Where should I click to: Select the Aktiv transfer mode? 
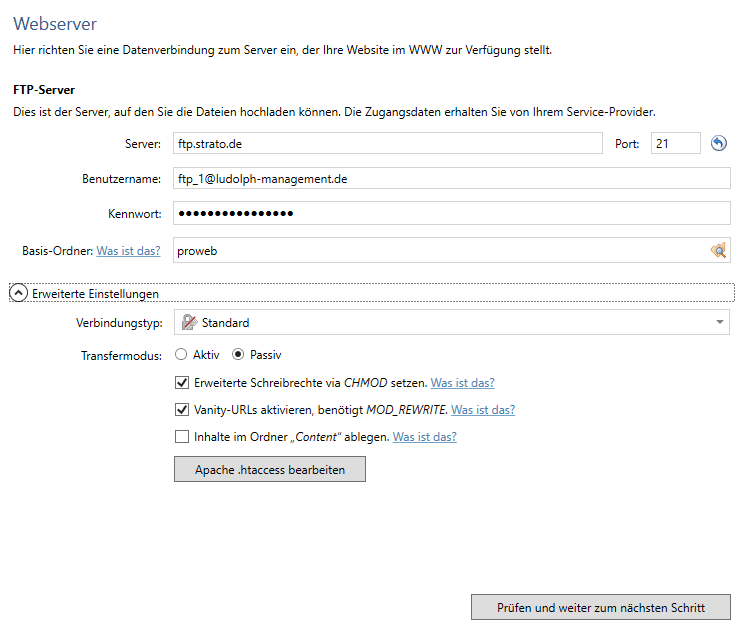tap(181, 354)
